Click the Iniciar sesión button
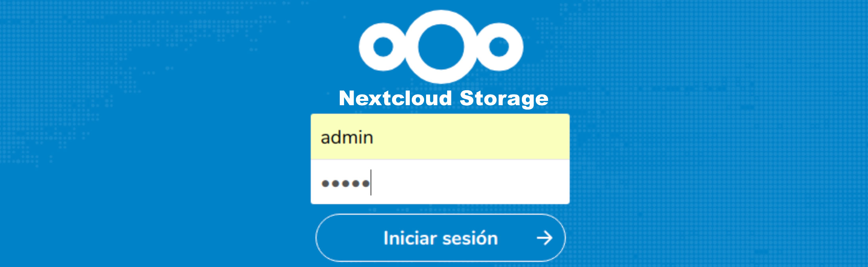Image resolution: width=868 pixels, height=267 pixels. tap(440, 238)
